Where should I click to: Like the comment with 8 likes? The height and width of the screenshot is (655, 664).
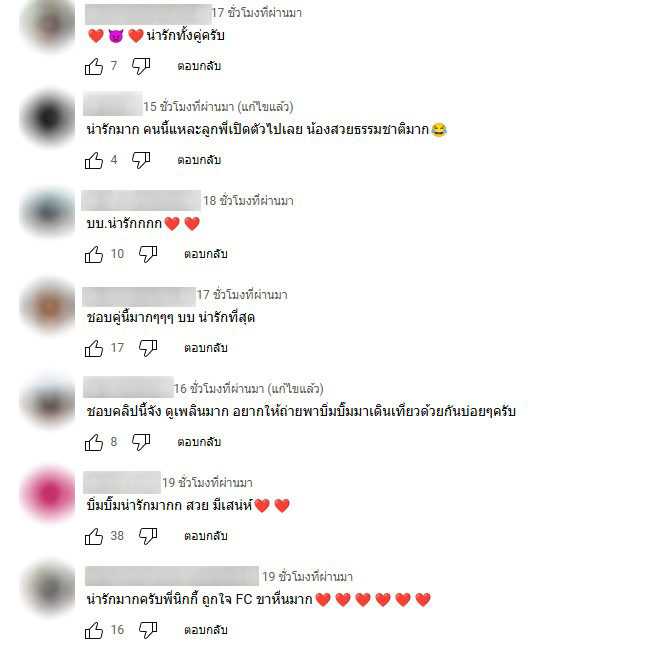pos(94,442)
